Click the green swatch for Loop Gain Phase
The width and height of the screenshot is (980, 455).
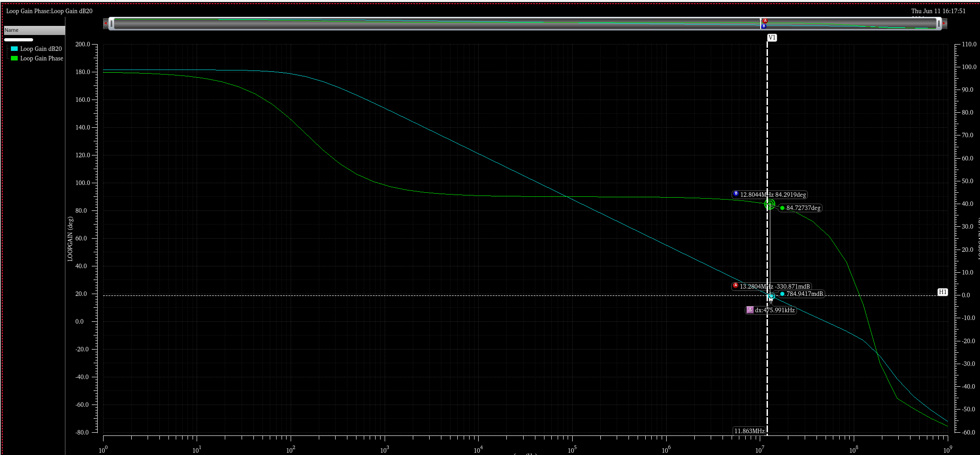(x=14, y=58)
